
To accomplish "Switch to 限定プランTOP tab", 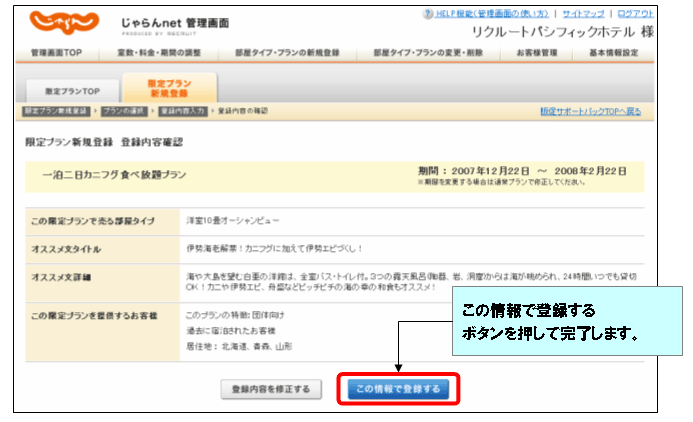I will [x=72, y=91].
